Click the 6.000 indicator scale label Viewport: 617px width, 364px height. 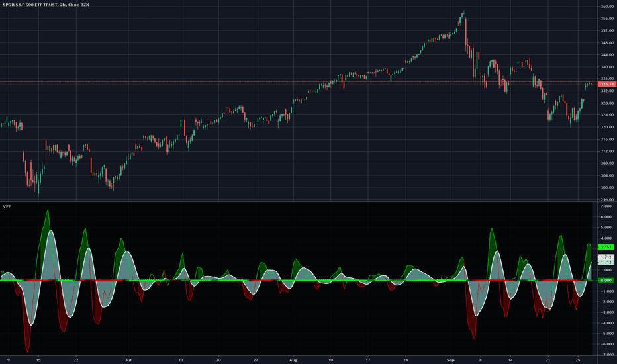pyautogui.click(x=607, y=217)
